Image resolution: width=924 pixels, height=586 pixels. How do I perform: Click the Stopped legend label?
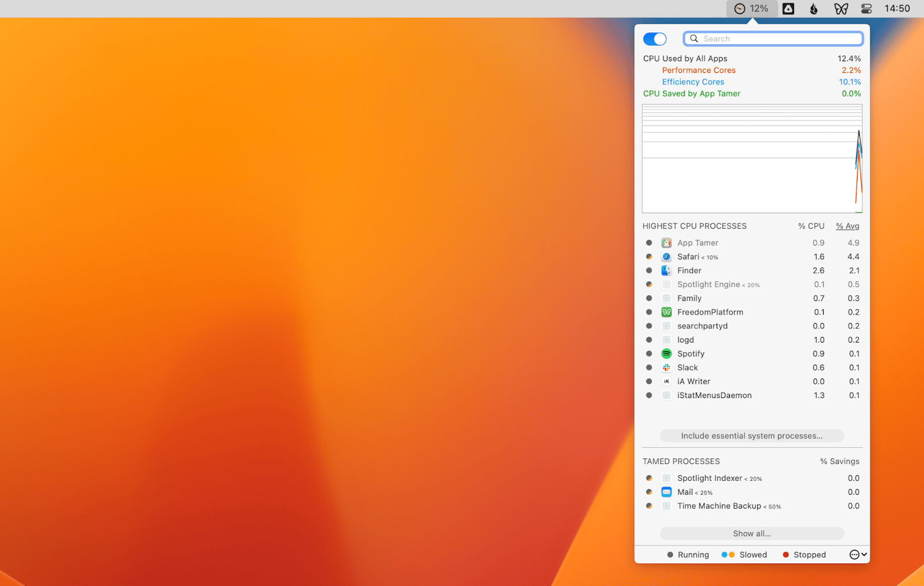(x=810, y=555)
